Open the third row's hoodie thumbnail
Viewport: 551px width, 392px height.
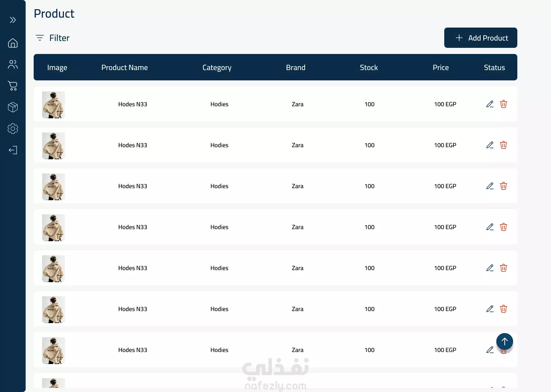point(54,187)
